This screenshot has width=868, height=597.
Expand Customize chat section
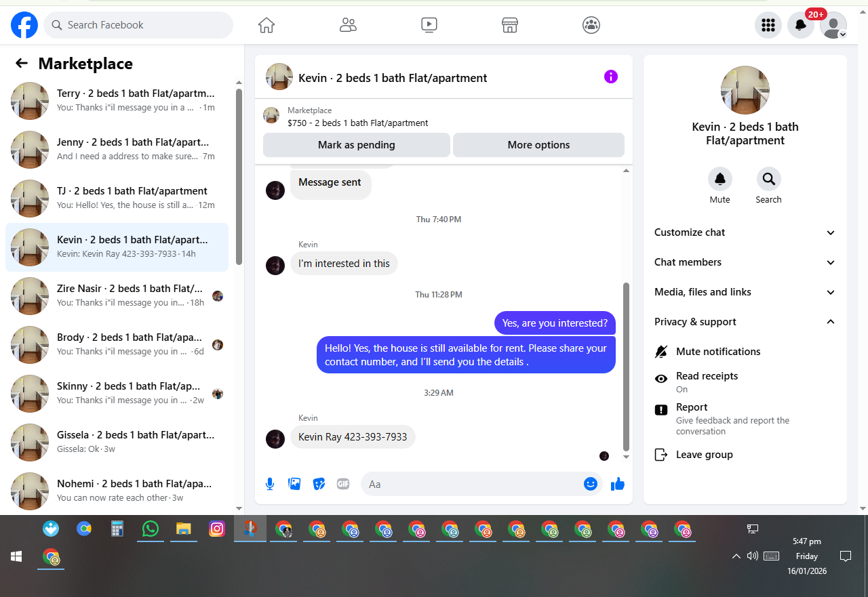(745, 232)
